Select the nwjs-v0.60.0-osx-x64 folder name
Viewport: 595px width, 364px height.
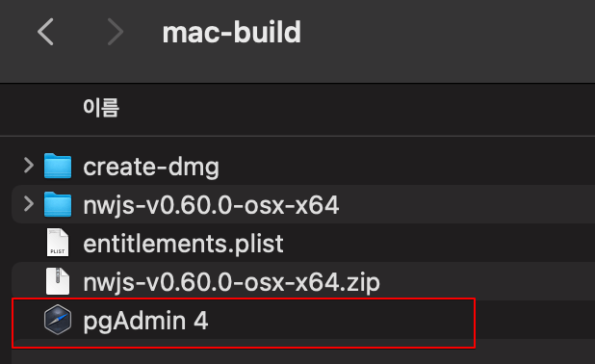[x=211, y=205]
